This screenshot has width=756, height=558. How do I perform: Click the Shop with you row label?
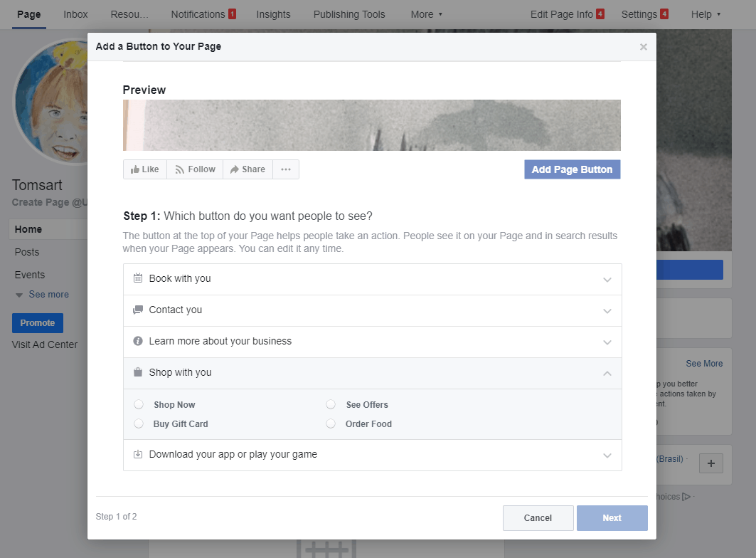point(181,372)
